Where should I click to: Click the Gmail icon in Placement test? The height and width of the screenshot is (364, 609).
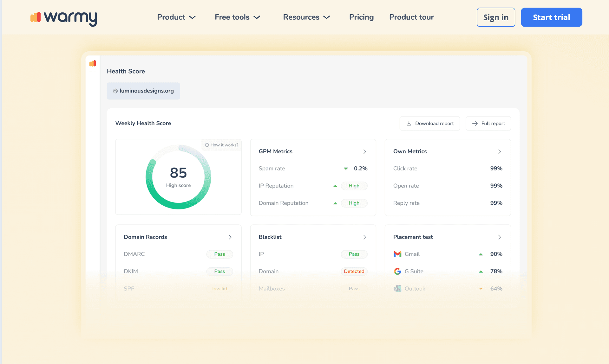(397, 254)
